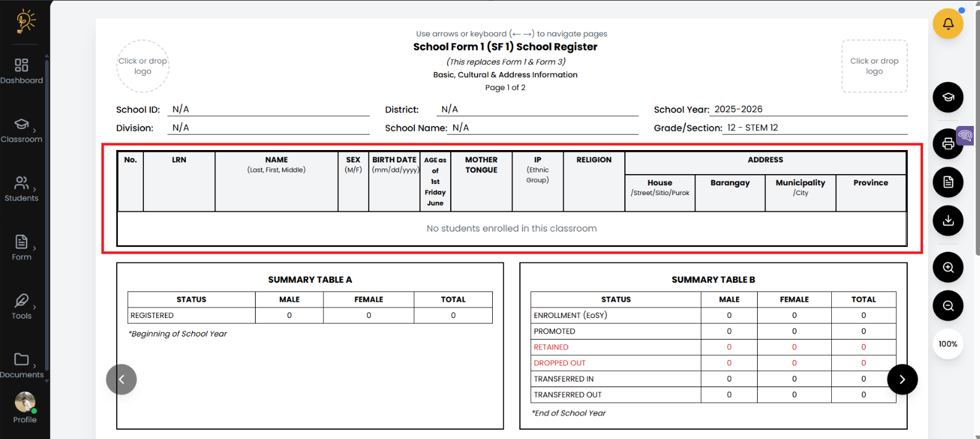The image size is (980, 439).
Task: Click the lightbulb app logo
Action: pos(25,21)
